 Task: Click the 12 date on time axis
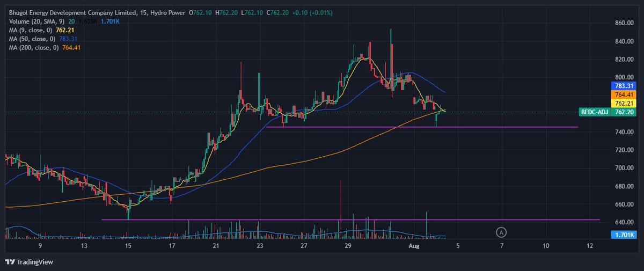[x=590, y=245]
